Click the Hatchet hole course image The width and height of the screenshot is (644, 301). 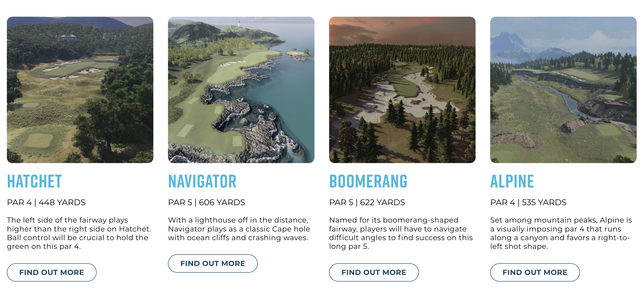[x=80, y=90]
